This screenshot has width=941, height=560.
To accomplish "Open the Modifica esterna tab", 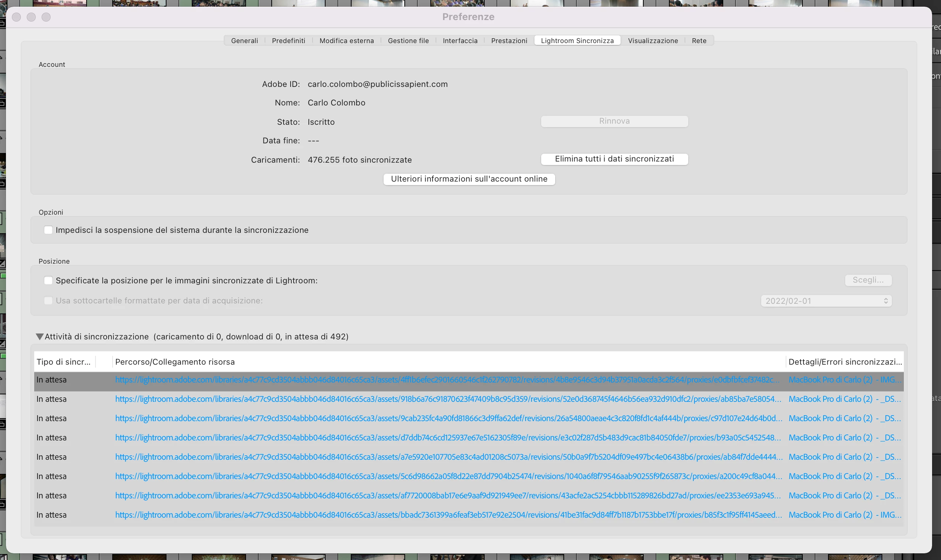I will [346, 41].
